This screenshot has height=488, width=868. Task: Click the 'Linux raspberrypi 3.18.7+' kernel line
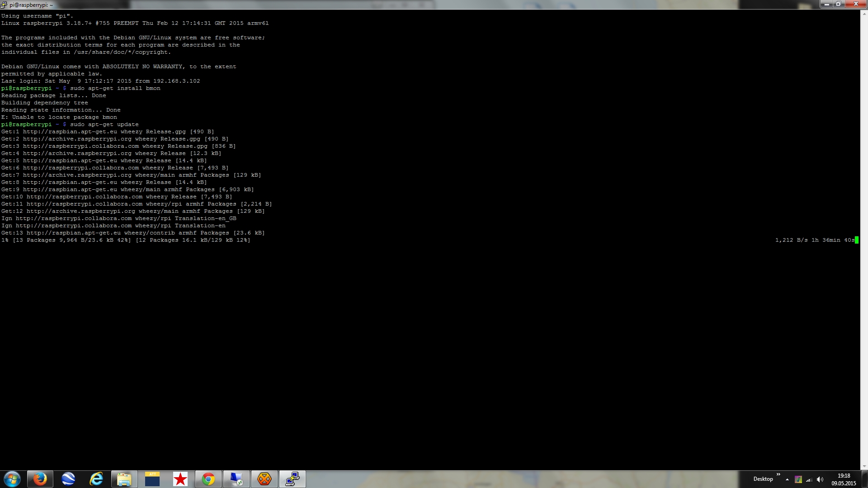pyautogui.click(x=135, y=23)
